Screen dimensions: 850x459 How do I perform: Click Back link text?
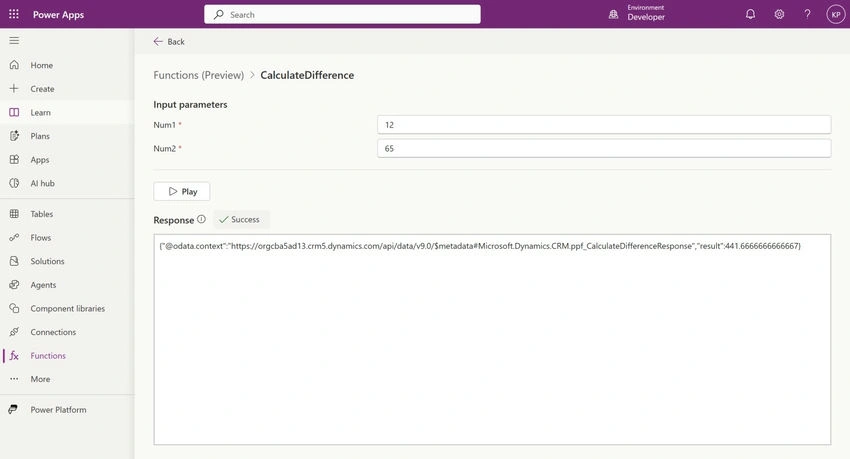click(176, 42)
